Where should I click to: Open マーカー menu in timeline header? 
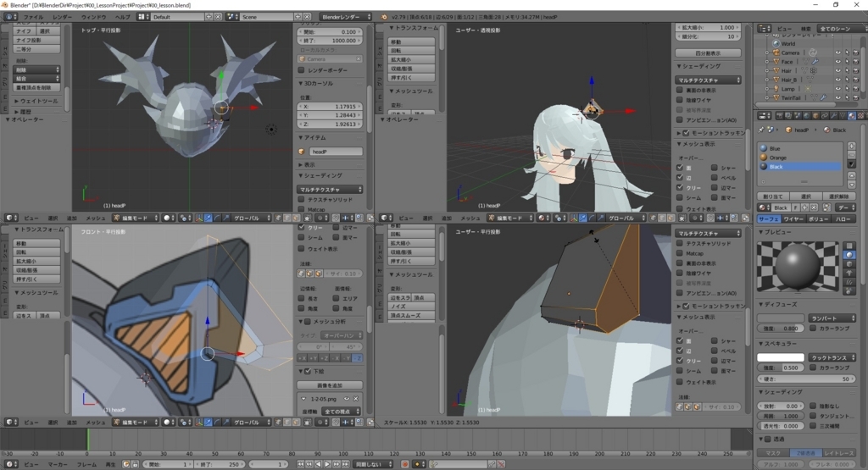[x=58, y=464]
